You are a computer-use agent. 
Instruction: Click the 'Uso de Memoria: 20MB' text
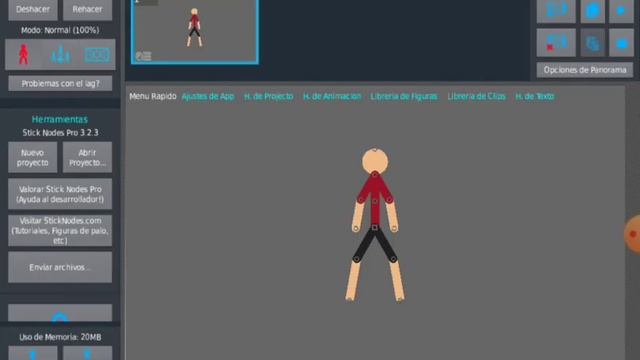coord(60,337)
